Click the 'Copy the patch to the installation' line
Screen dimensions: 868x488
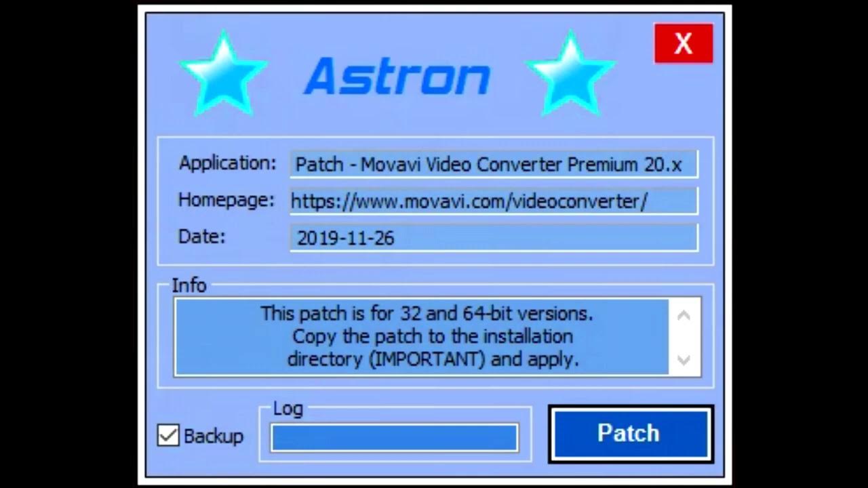click(433, 336)
